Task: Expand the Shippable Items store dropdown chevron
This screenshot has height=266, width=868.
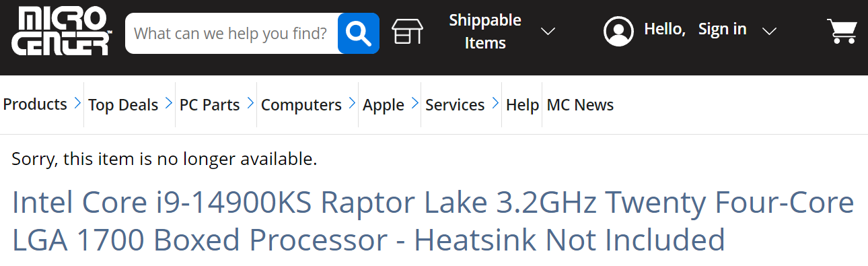Action: tap(548, 32)
